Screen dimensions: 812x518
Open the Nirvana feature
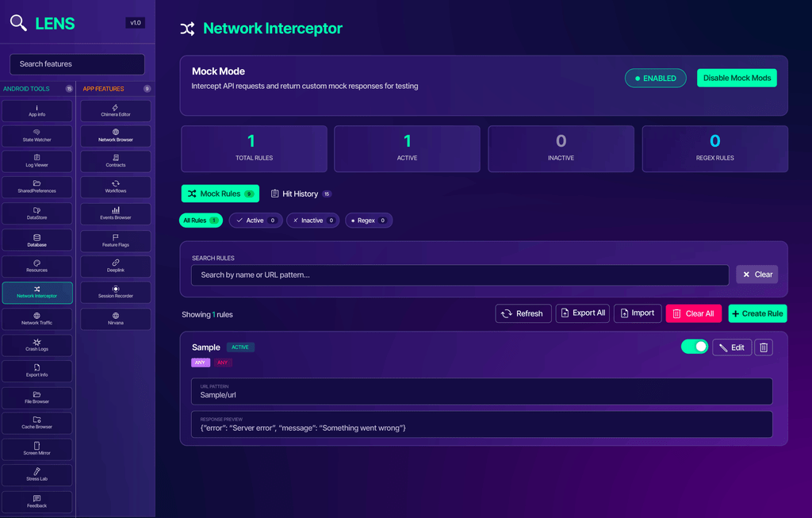(116, 319)
